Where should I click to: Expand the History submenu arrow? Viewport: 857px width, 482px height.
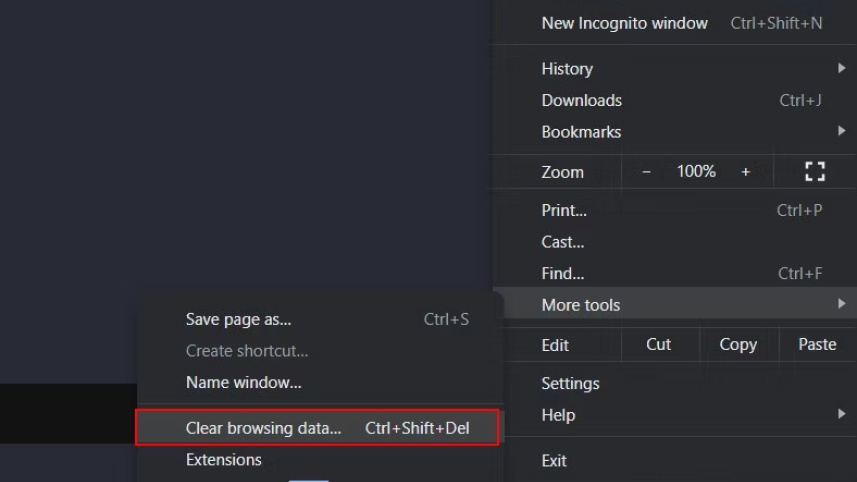click(841, 69)
